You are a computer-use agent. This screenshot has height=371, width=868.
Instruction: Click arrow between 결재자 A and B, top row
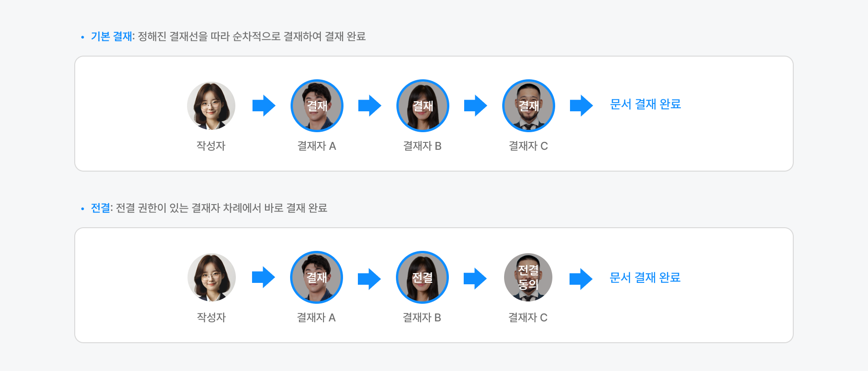(369, 106)
